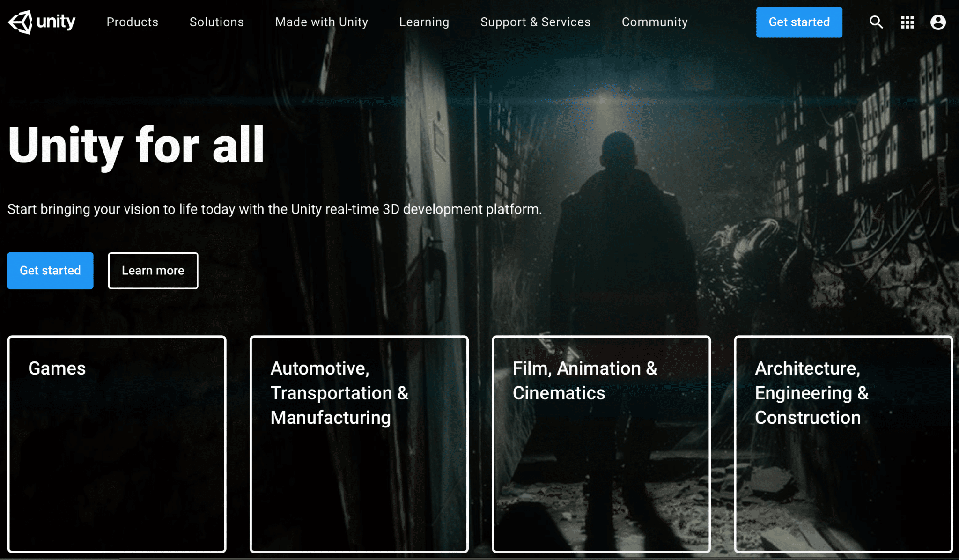This screenshot has height=560, width=959.
Task: Click Get started in the top navigation
Action: 799,22
